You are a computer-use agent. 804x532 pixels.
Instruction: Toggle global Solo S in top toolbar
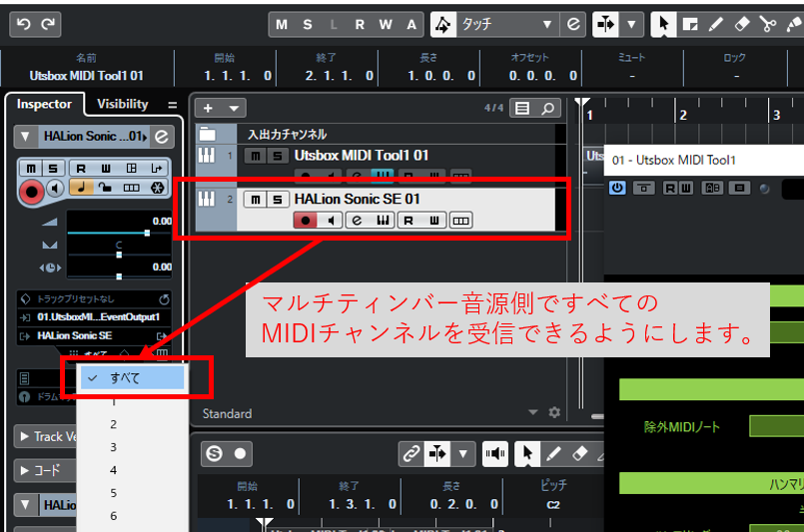tap(308, 24)
